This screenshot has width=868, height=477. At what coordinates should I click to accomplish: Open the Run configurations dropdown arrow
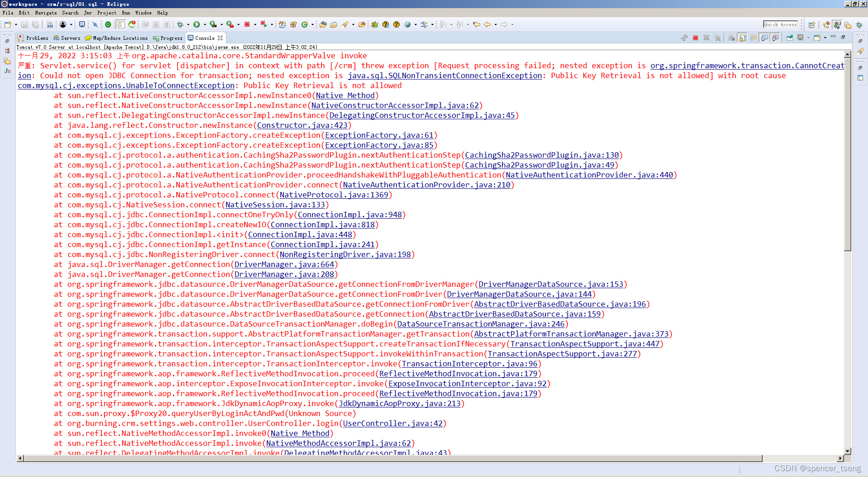click(x=204, y=24)
